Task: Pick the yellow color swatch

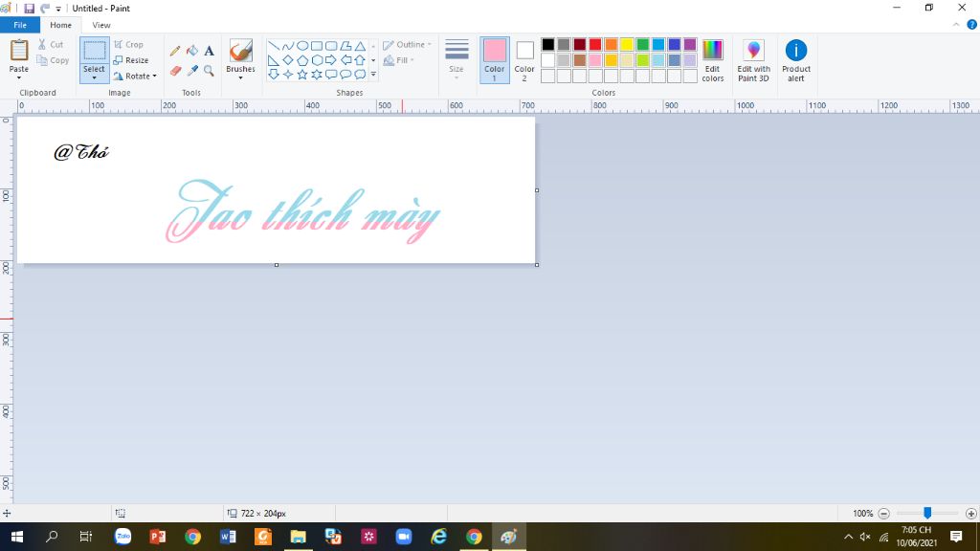Action: [627, 44]
